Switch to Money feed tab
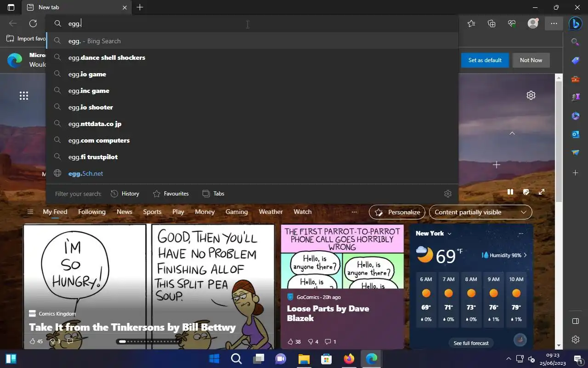This screenshot has height=368, width=588. coord(204,212)
